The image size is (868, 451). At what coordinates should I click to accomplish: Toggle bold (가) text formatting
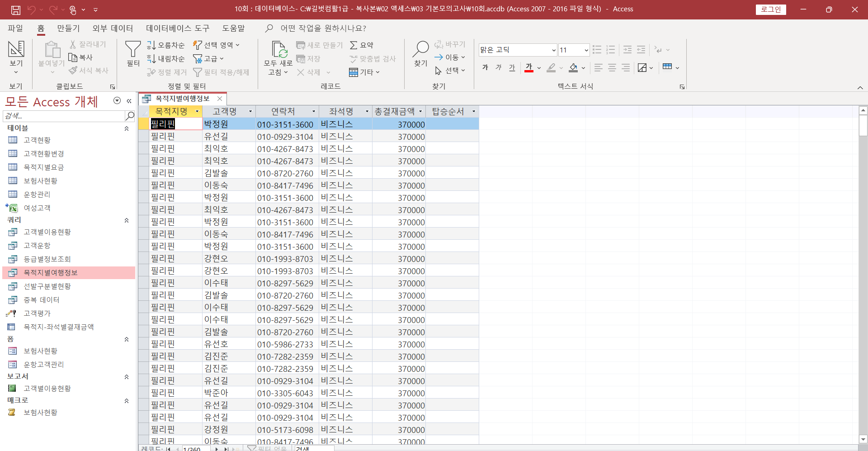[485, 68]
